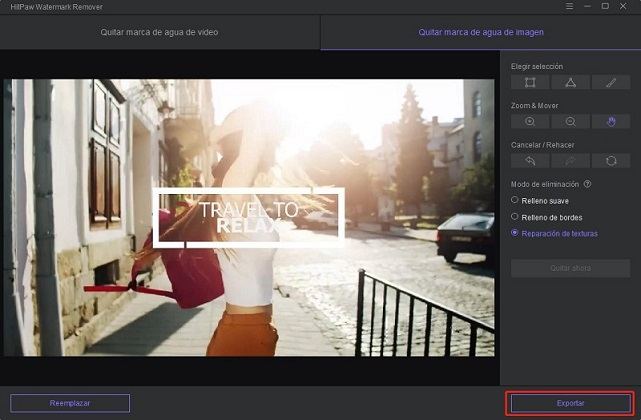Viewport: 641px width, 420px height.
Task: Zoom out of the image
Action: pyautogui.click(x=570, y=121)
